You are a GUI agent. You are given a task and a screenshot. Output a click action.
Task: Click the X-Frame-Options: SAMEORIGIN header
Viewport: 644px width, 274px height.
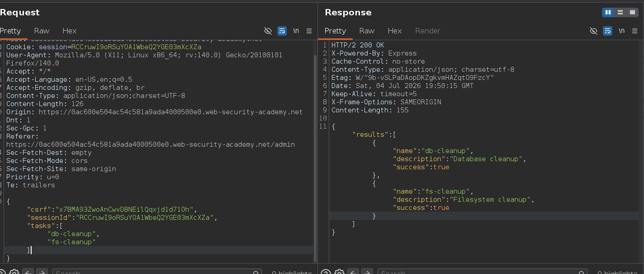coord(386,102)
